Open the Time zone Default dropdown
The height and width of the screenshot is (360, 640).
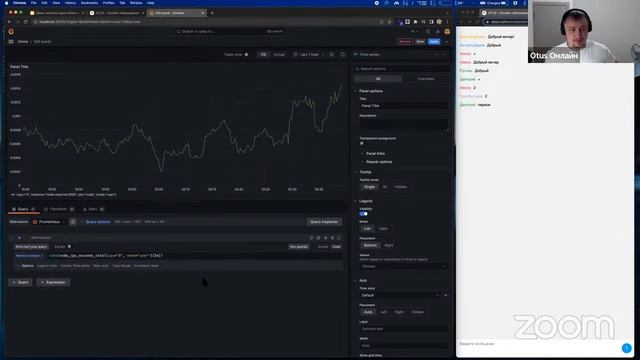click(400, 295)
